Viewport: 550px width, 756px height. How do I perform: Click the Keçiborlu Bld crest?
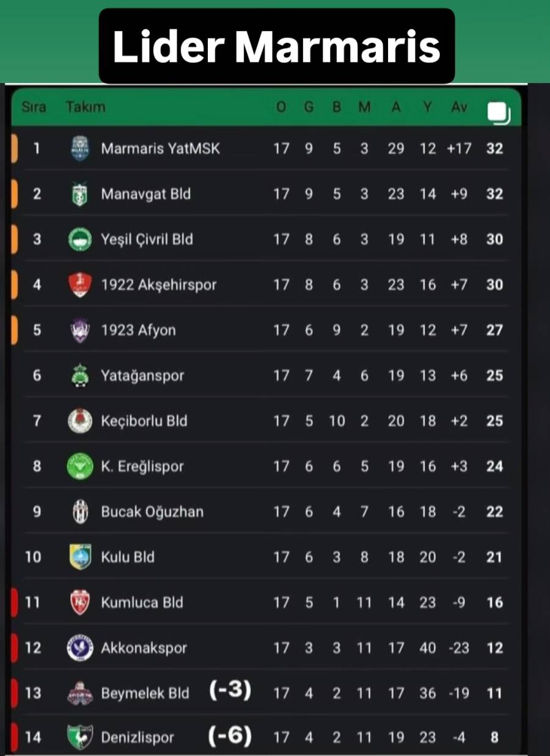pyautogui.click(x=80, y=421)
